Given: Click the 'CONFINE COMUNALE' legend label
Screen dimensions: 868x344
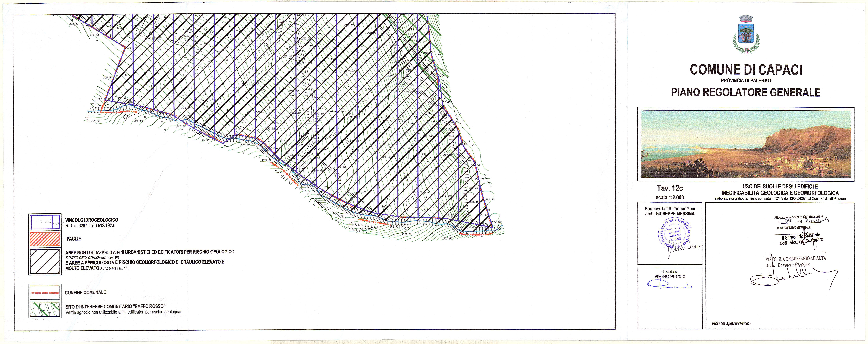Looking at the screenshot, I should 86,293.
